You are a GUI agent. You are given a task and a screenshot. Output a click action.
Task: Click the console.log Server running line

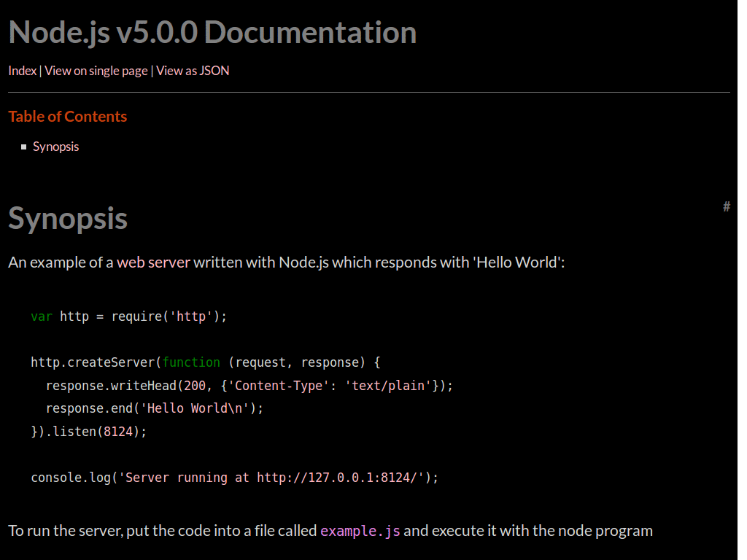pos(234,478)
